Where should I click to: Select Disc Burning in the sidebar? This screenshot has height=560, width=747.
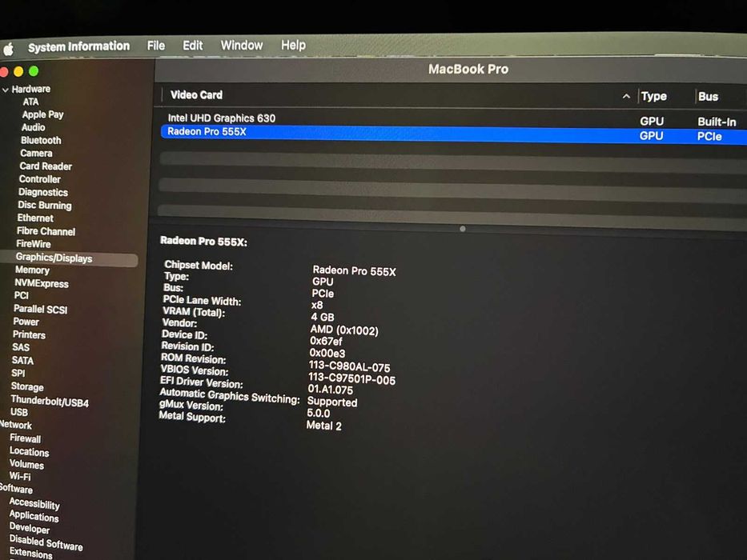44,206
